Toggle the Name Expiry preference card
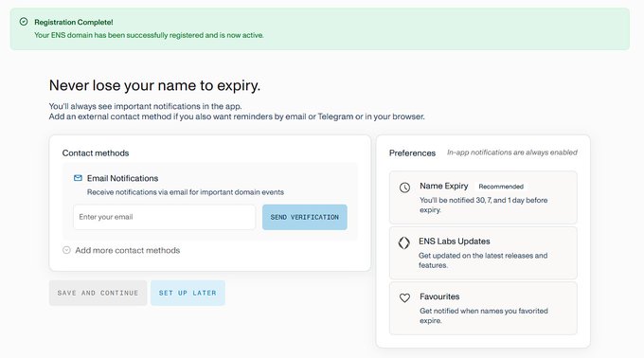Screen dimensions: 644x358 483,198
